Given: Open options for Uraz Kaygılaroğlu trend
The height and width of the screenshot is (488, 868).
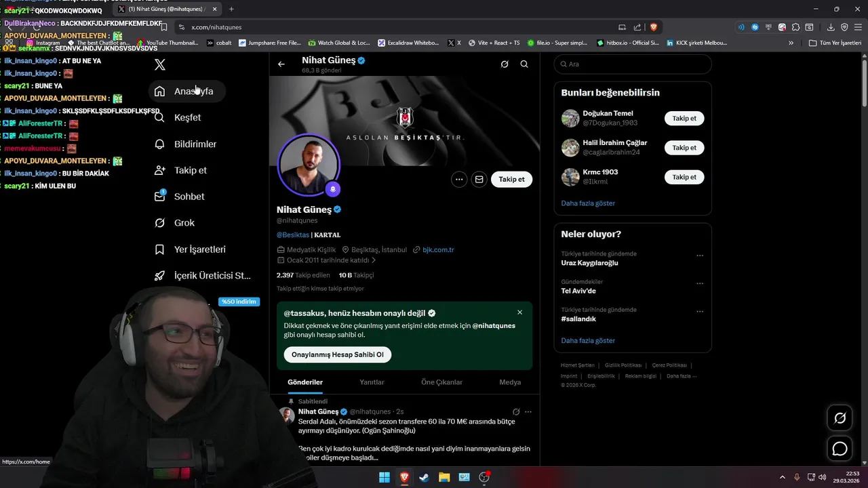Looking at the screenshot, I should pos(700,256).
